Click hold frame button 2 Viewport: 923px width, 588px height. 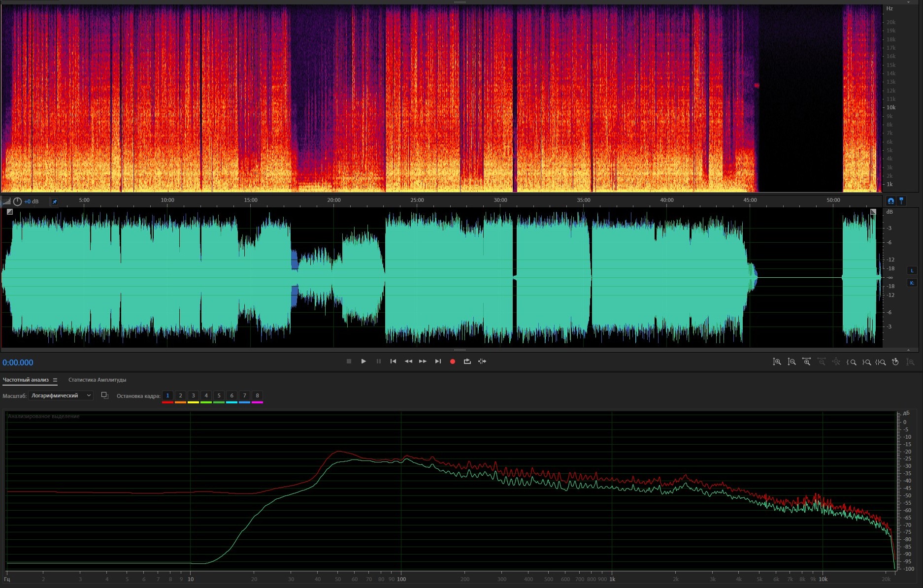pyautogui.click(x=180, y=395)
